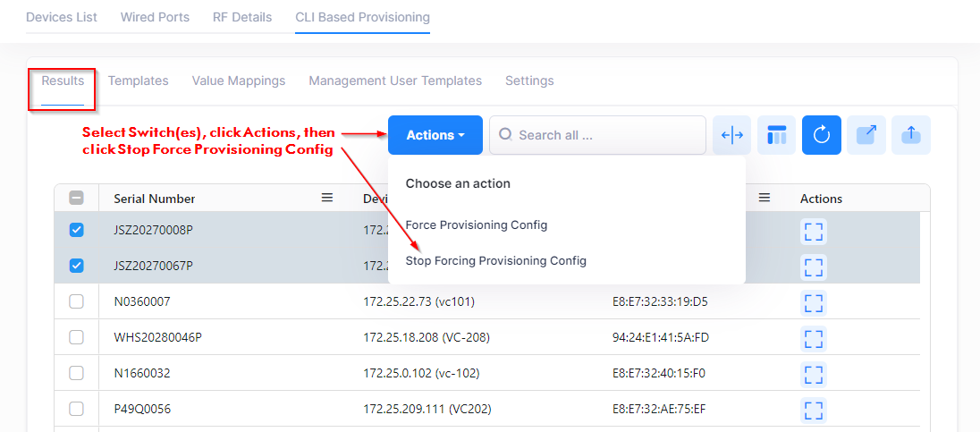Click the upload arrow icon

pyautogui.click(x=910, y=135)
